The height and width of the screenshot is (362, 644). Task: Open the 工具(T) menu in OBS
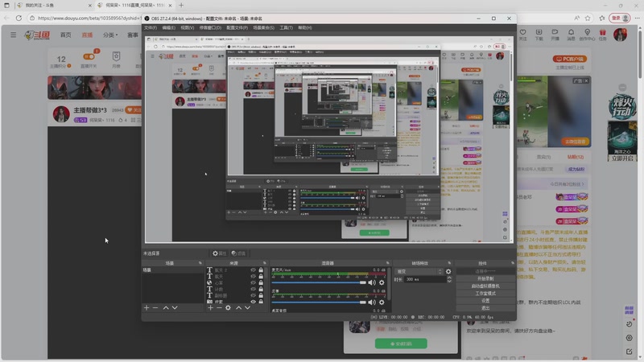click(286, 27)
